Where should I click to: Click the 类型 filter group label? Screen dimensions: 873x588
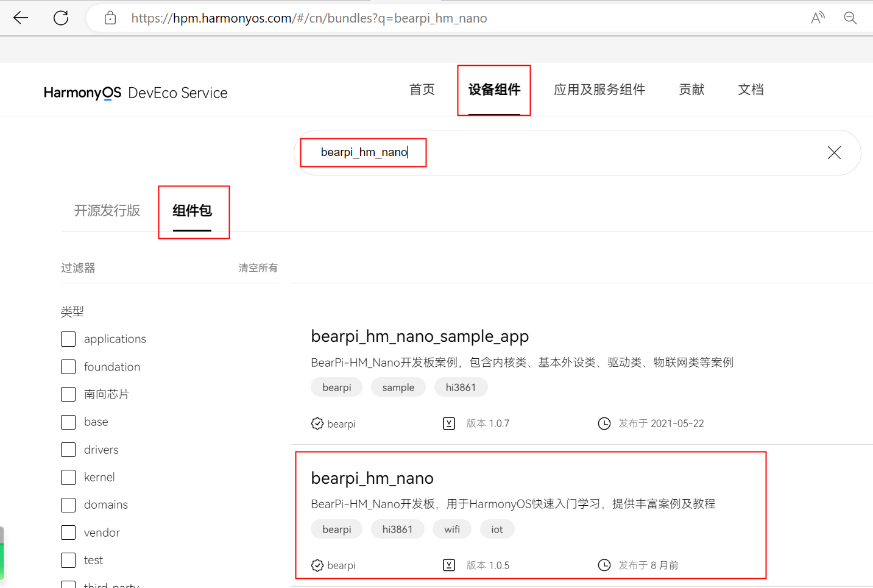tap(72, 312)
